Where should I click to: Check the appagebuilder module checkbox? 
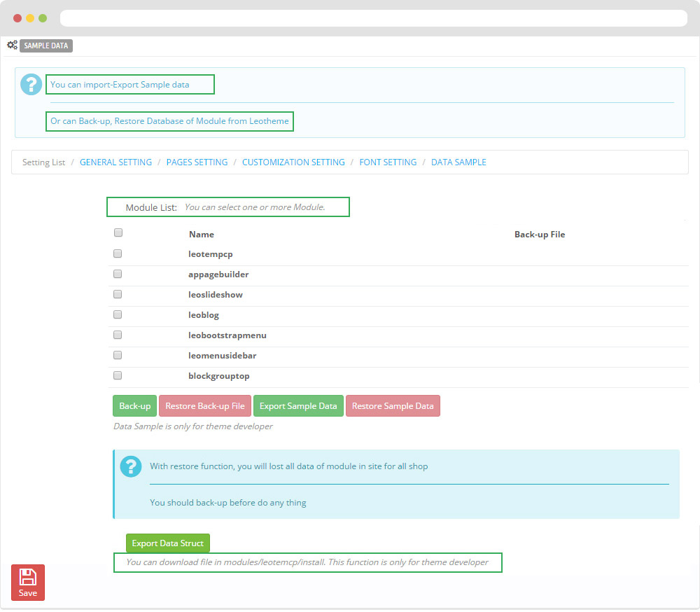click(x=118, y=274)
